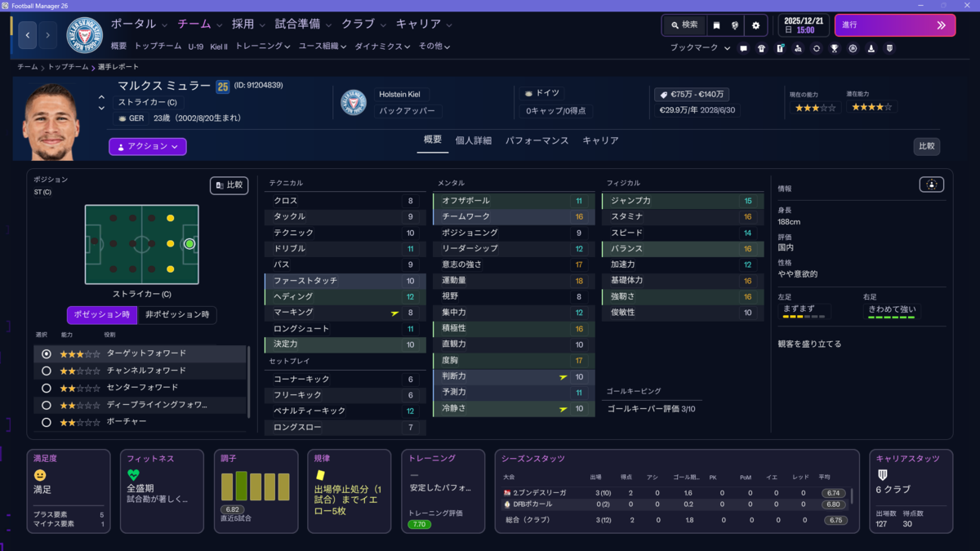Select ポーチャー role radio button
The height and width of the screenshot is (551, 980).
click(x=46, y=423)
